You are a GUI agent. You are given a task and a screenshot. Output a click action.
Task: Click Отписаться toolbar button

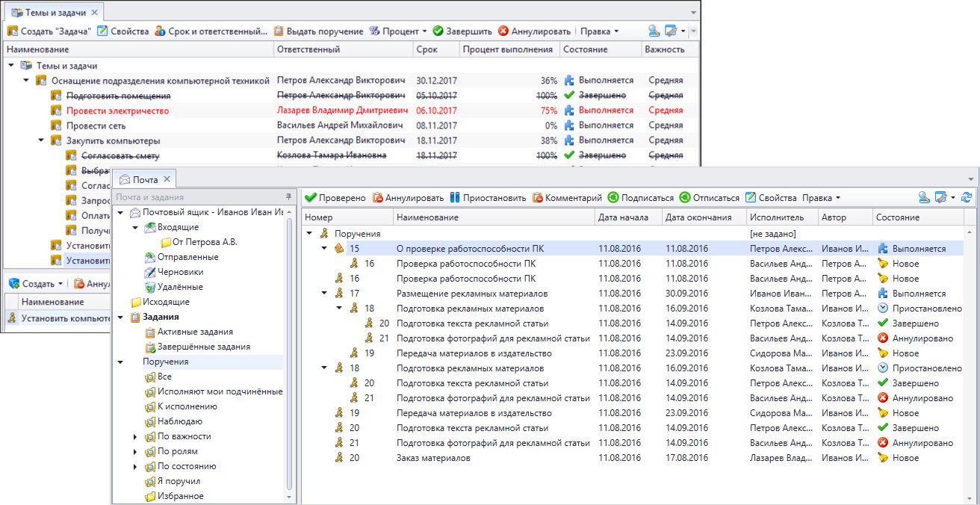tap(709, 198)
